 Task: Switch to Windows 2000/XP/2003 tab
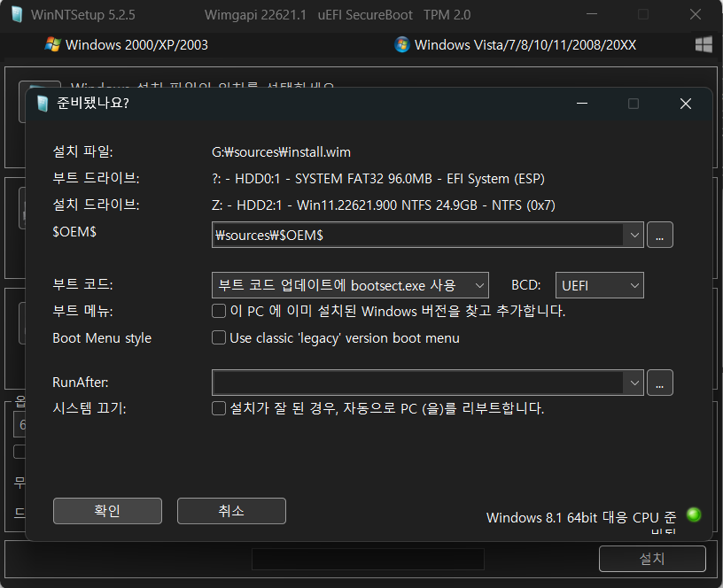point(127,44)
